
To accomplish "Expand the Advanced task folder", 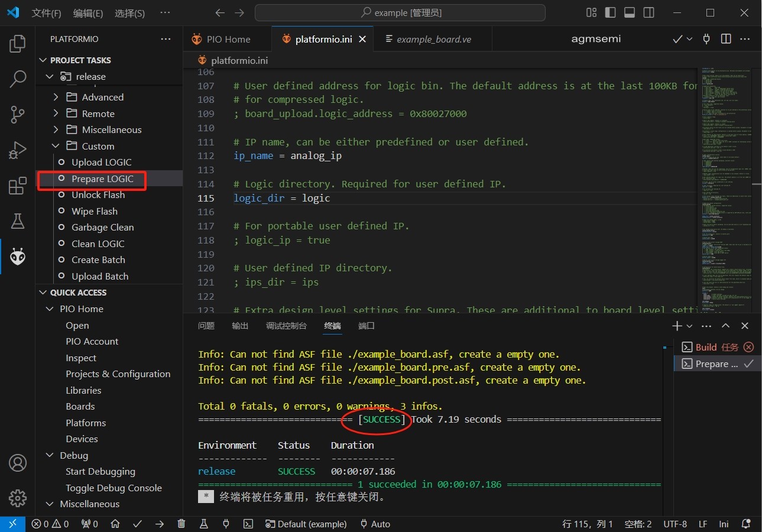I will click(56, 97).
